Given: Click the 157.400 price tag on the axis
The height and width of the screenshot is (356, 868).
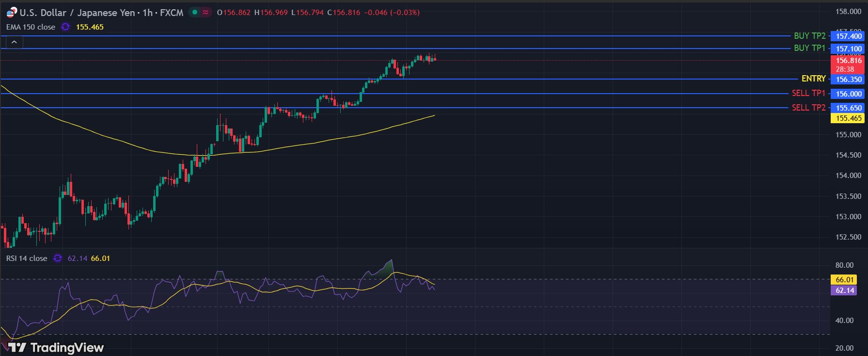Looking at the screenshot, I should pyautogui.click(x=849, y=36).
